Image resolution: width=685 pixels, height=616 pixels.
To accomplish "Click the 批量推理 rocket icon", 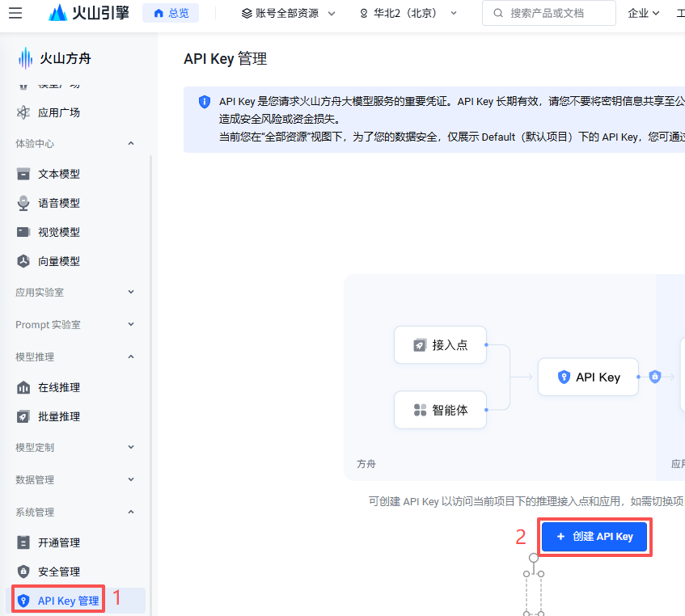I will point(23,416).
